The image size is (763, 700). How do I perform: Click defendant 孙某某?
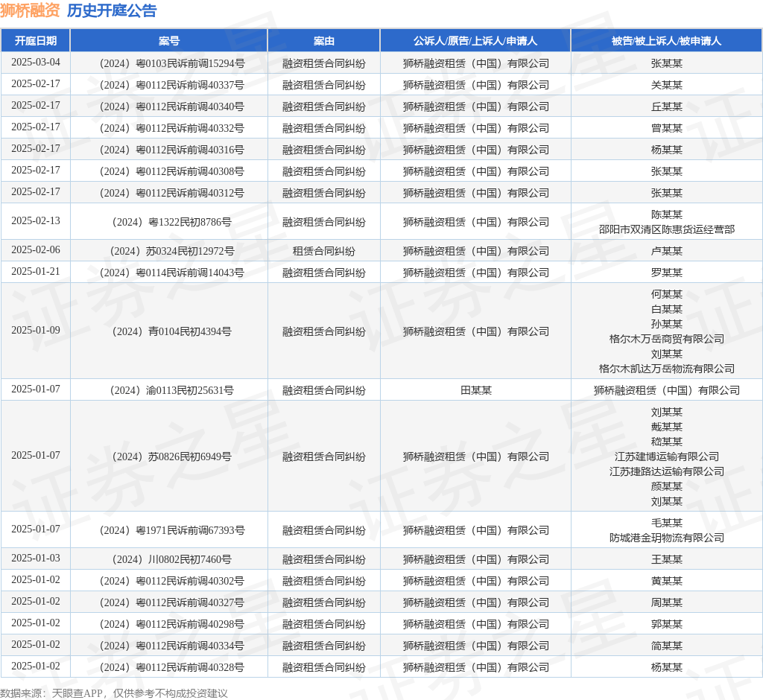(667, 324)
